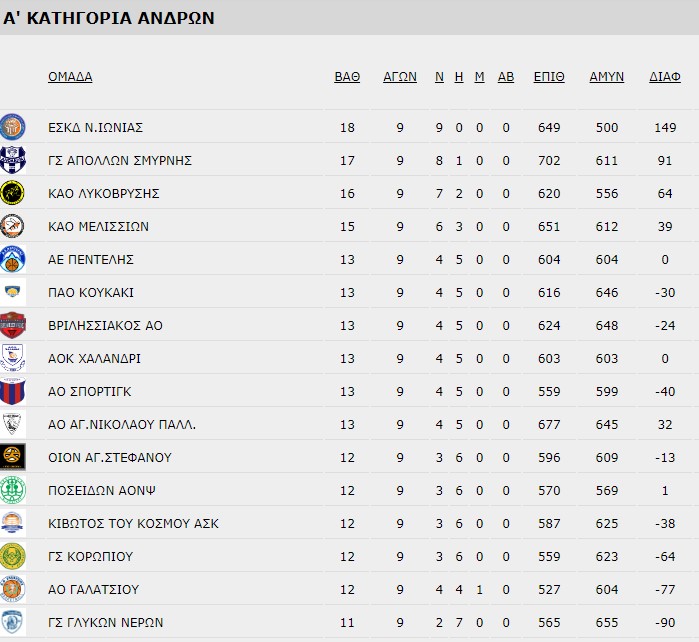Sort by ΔΙΑΦ point difference header
The height and width of the screenshot is (642, 699).
pyautogui.click(x=665, y=77)
